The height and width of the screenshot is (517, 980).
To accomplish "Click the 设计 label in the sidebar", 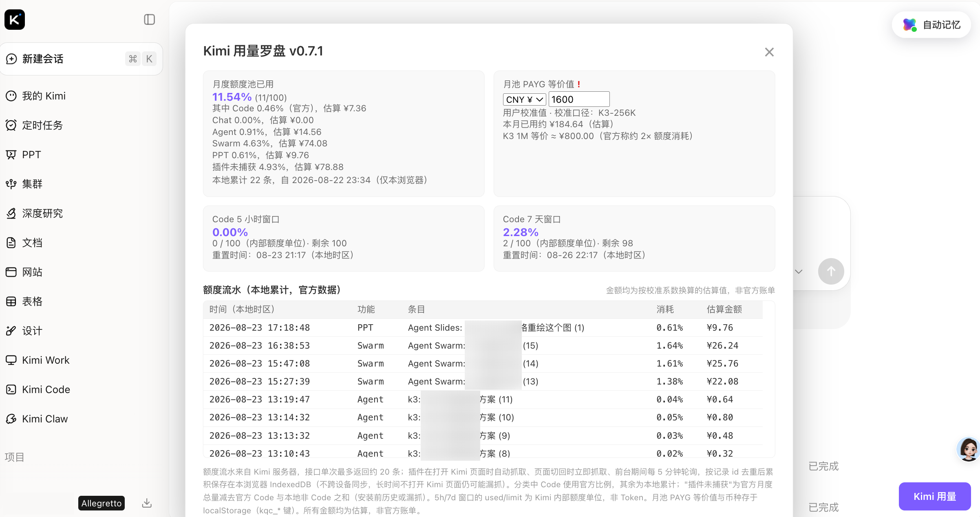I will pos(32,331).
